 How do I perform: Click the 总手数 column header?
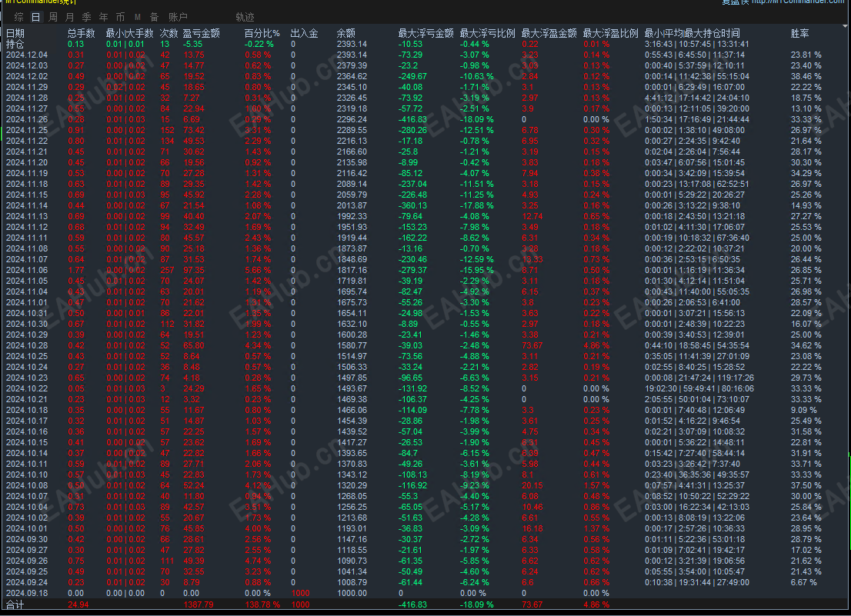click(82, 34)
